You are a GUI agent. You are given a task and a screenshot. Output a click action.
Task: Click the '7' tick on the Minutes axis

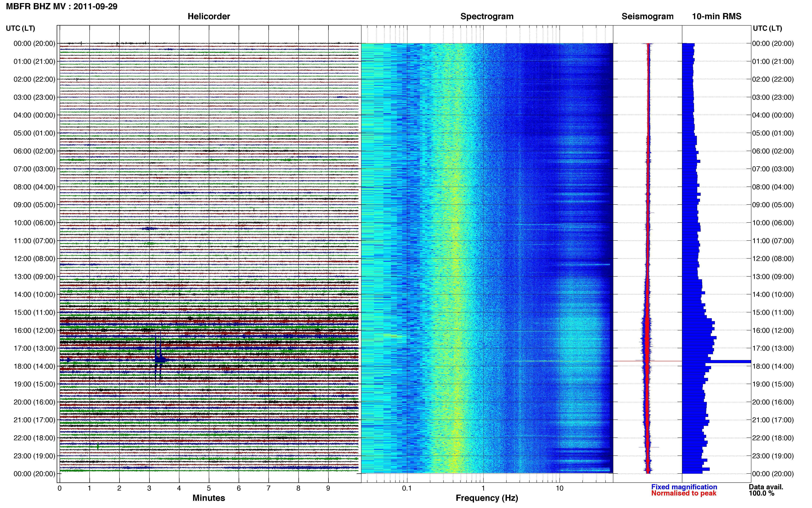tap(269, 488)
